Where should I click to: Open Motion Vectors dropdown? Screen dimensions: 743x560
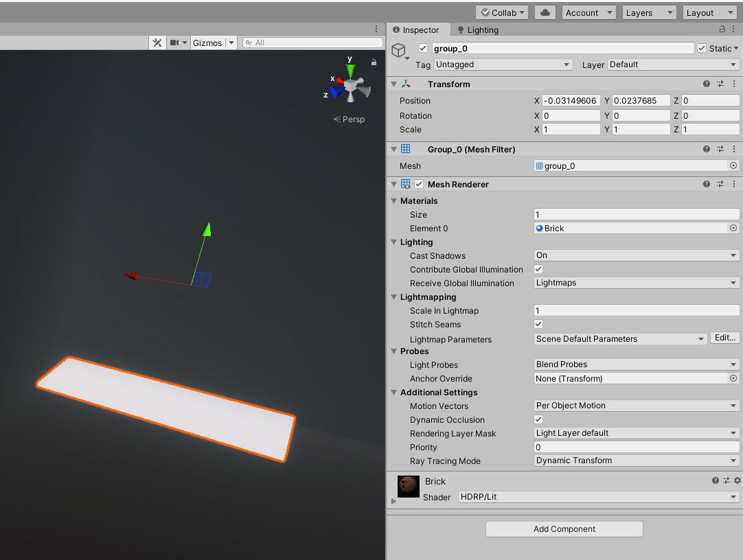[x=637, y=406]
